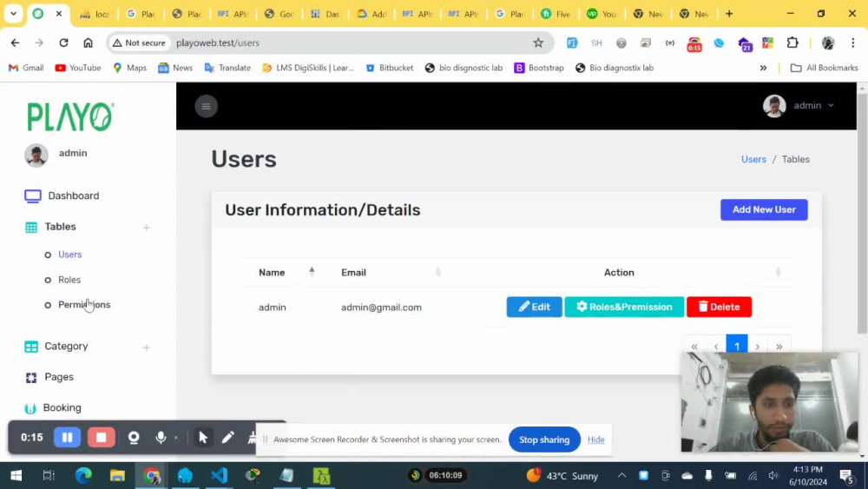Viewport: 868px width, 489px height.
Task: Expand the Category menu plus sign
Action: pos(146,347)
